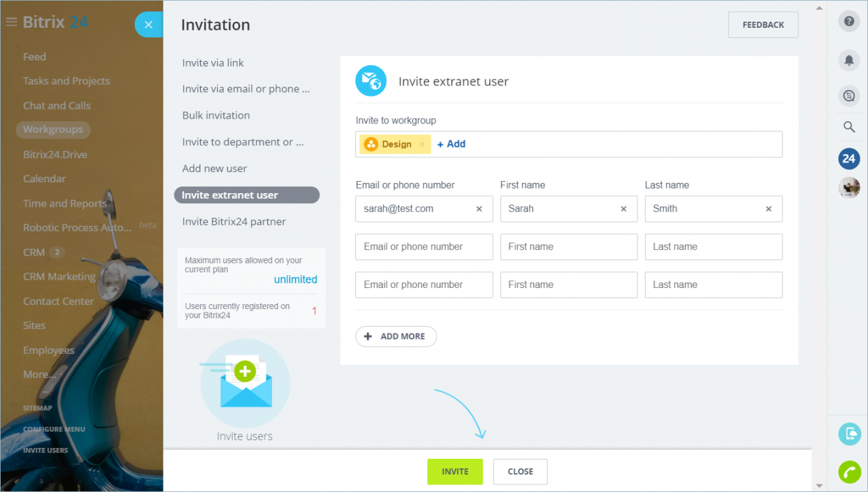Click the teal mobile app icon
The image size is (868, 492).
pyautogui.click(x=849, y=434)
